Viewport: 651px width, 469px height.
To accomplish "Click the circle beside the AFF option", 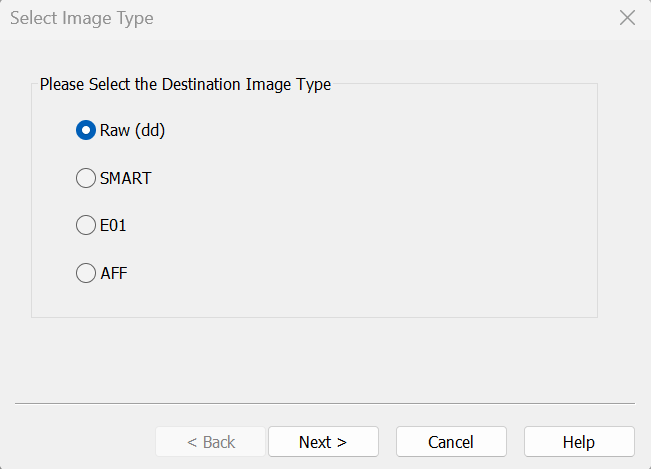I will pos(86,273).
